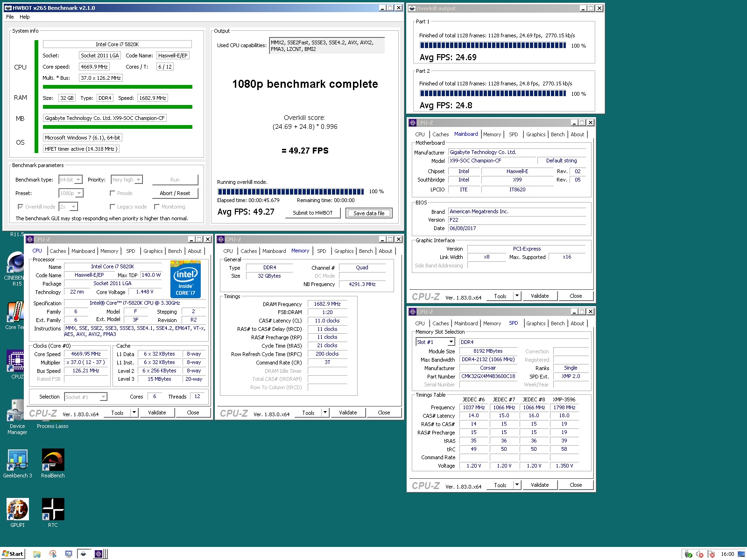
Task: Toggle the Pmode checkbox
Action: point(113,193)
